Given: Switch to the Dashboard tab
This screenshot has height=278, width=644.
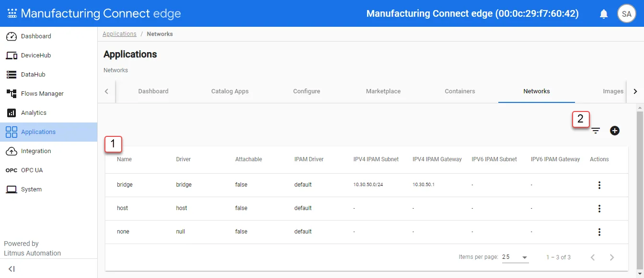Looking at the screenshot, I should point(153,91).
